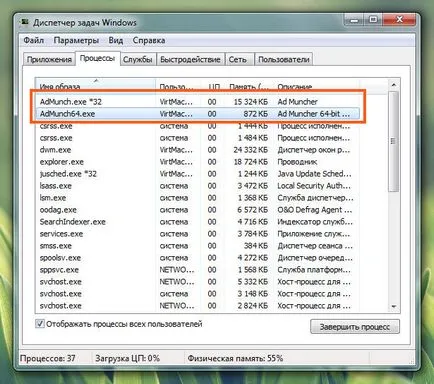Open the Параметры menu
Screen dimensions: 434x384
coord(76,41)
